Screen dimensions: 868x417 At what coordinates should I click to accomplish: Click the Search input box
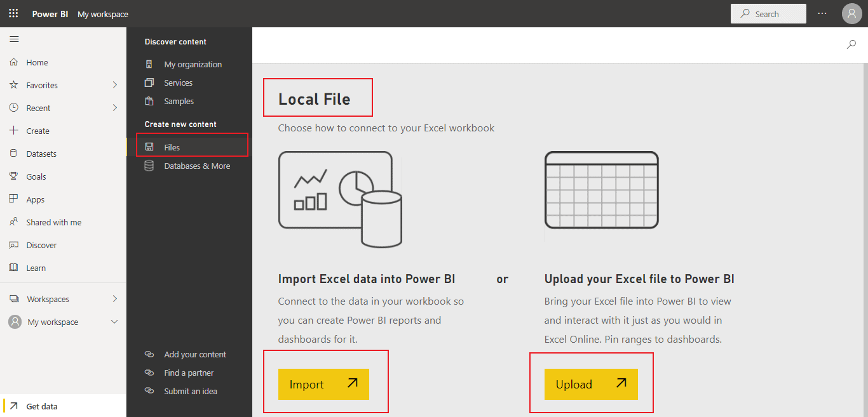pyautogui.click(x=768, y=14)
